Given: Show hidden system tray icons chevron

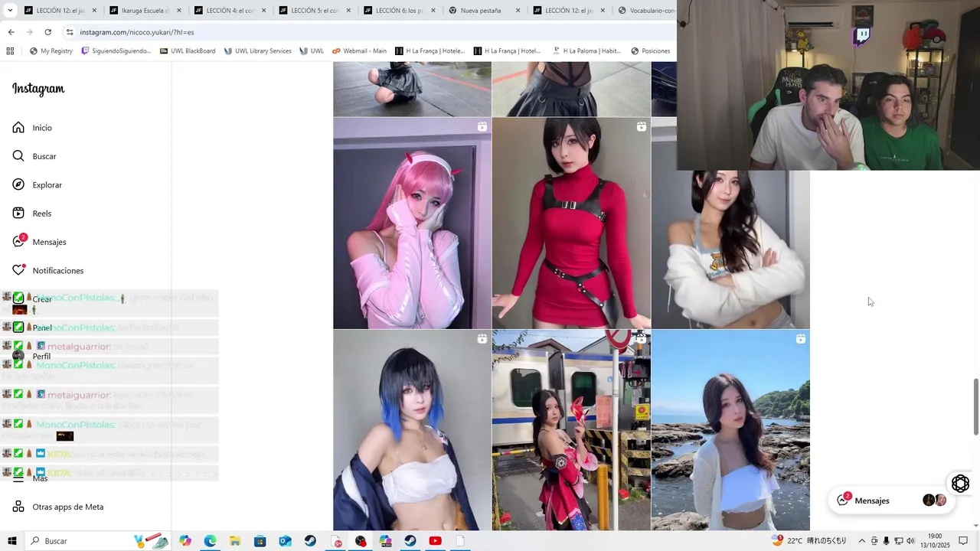Looking at the screenshot, I should pyautogui.click(x=861, y=541).
